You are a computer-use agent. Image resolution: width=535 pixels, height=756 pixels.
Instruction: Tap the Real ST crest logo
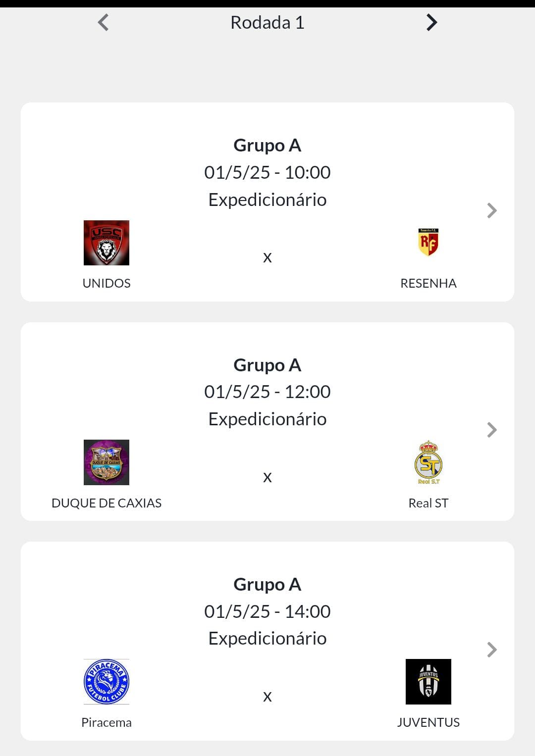point(428,462)
